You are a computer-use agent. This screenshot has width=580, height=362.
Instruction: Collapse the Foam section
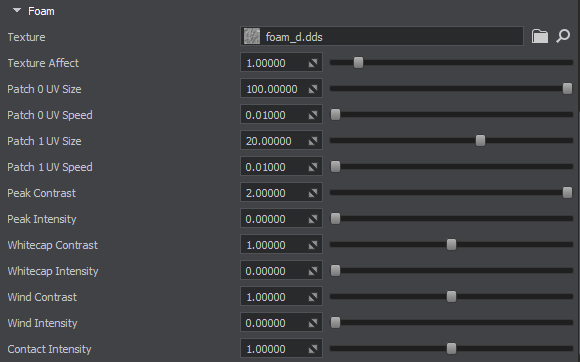point(17,11)
